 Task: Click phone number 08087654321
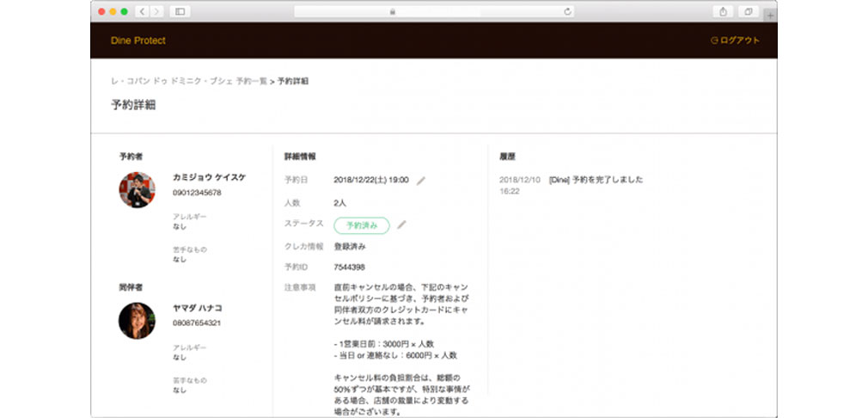pyautogui.click(x=197, y=323)
